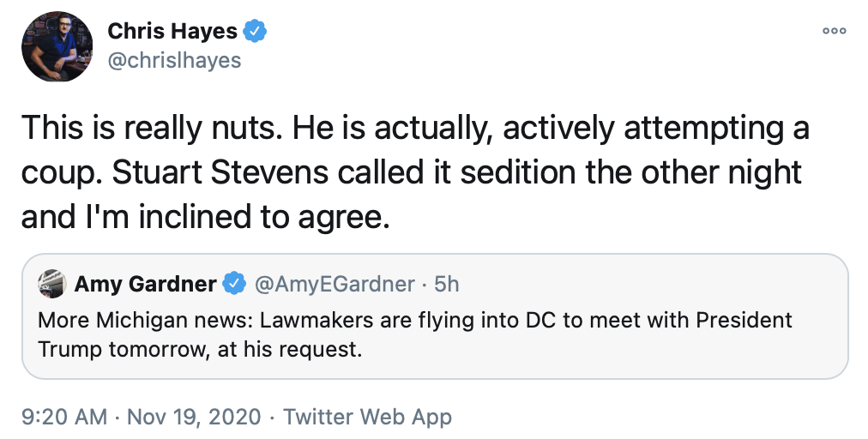868x439 pixels.
Task: Click Chris Hayes' blue verified badge
Action: pyautogui.click(x=256, y=32)
